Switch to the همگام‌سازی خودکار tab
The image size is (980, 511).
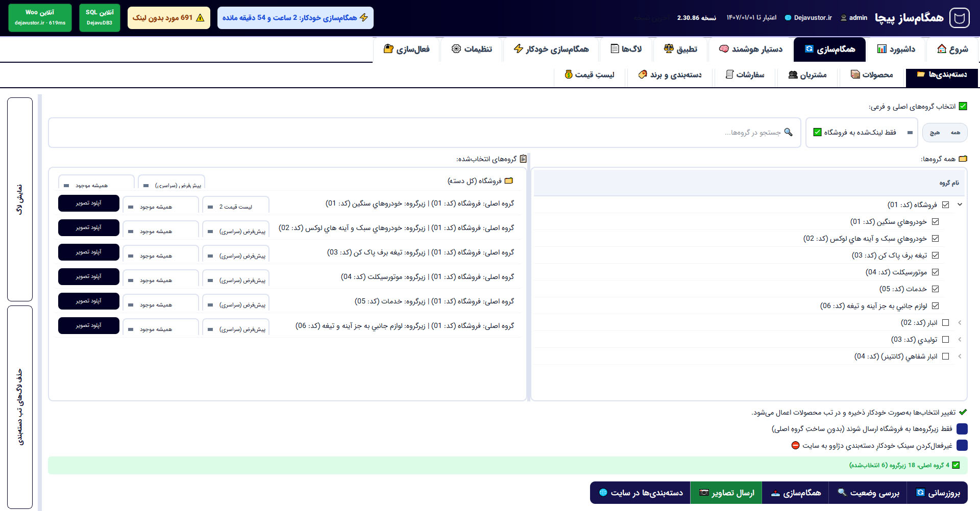[551, 49]
